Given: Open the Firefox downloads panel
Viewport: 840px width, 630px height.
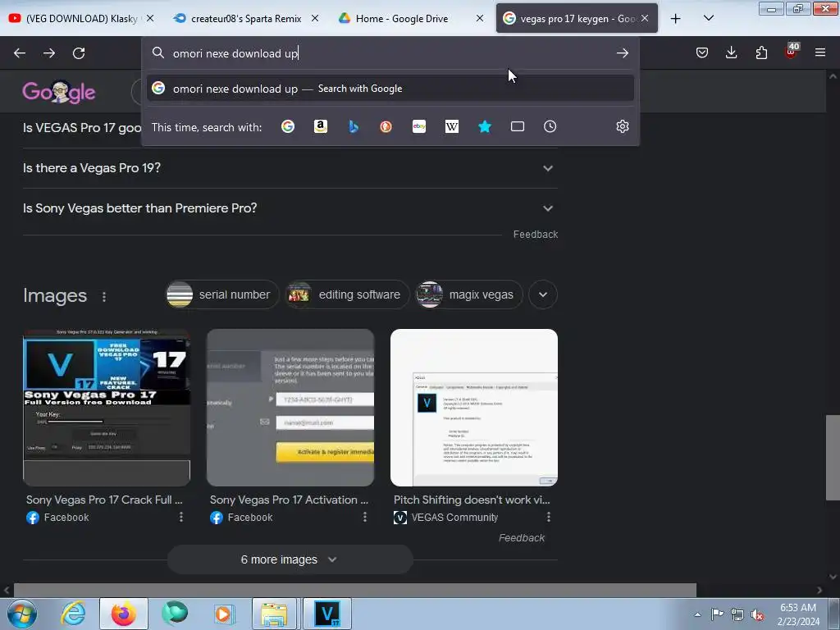Looking at the screenshot, I should click(731, 52).
